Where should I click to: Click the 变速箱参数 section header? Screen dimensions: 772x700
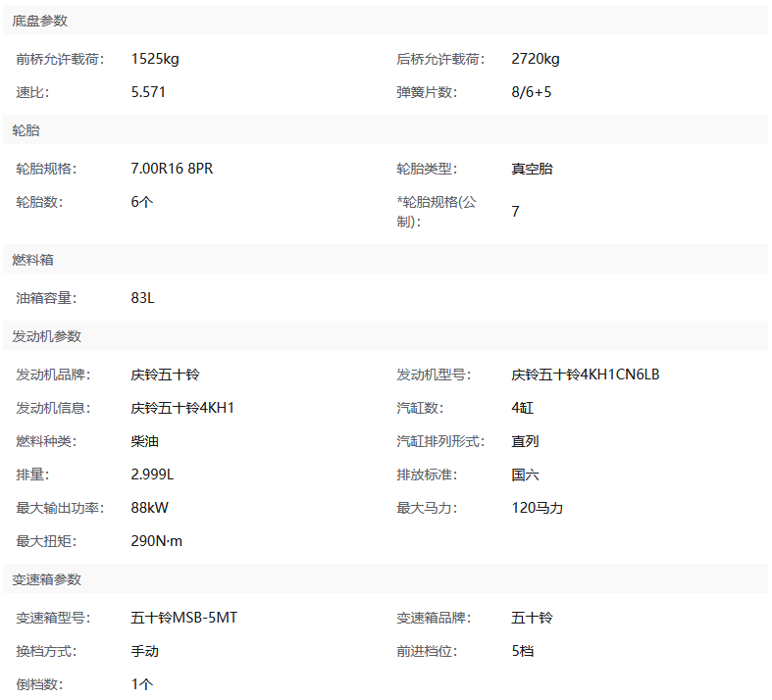[47, 579]
